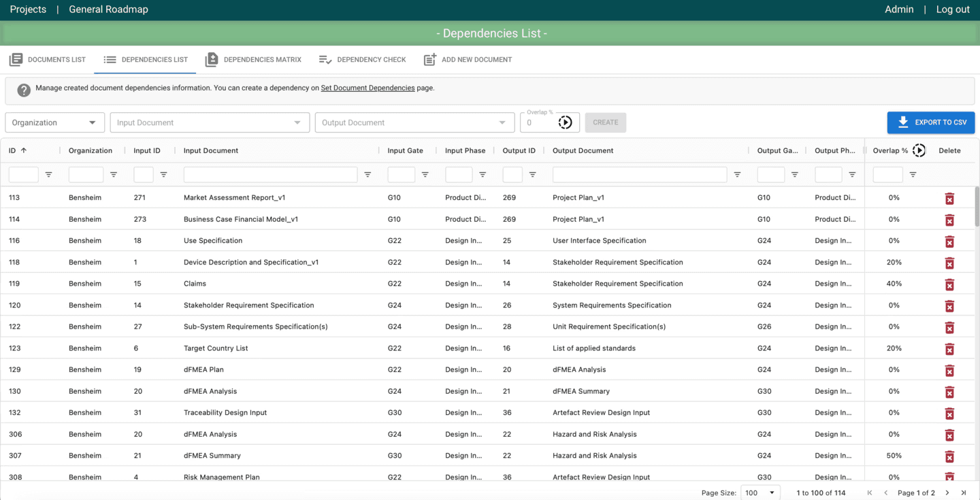
Task: Open filter menu for Organization column
Action: tap(114, 175)
